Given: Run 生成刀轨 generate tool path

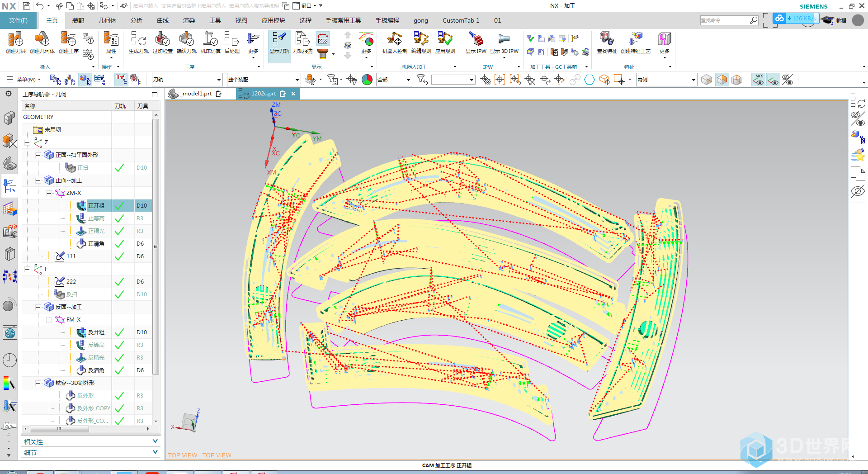Looking at the screenshot, I should click(138, 43).
